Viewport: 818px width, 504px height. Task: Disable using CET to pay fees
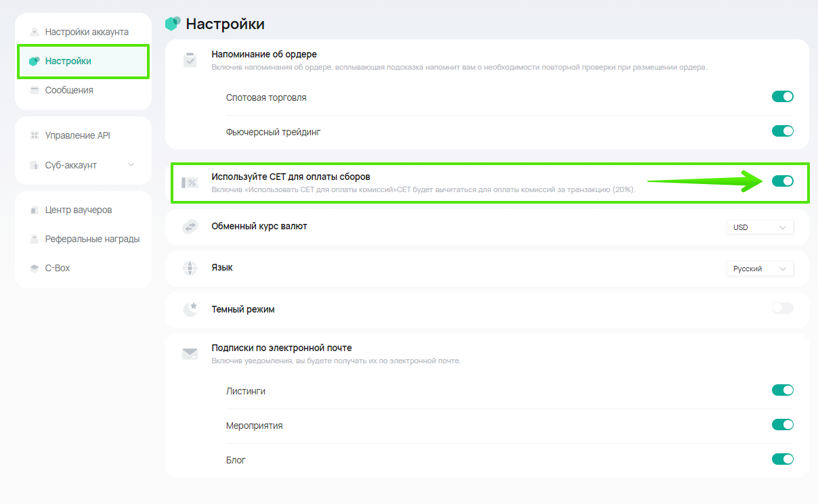click(x=783, y=181)
